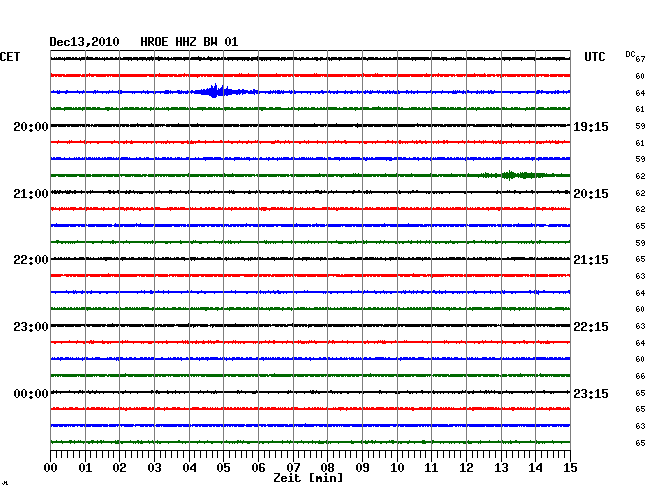Image resolution: width=650 pixels, height=494 pixels.
Task: Select the station title HROE HHZ BW 01
Action: pos(189,42)
